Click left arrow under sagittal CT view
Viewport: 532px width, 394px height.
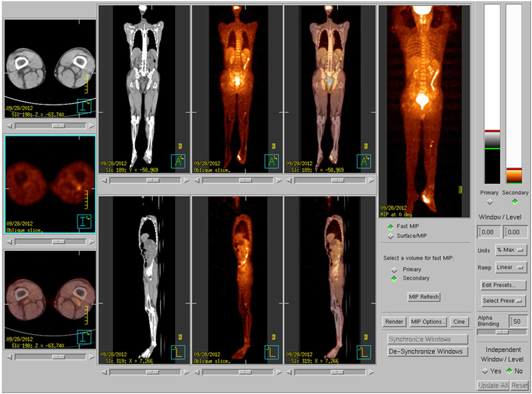click(104, 372)
